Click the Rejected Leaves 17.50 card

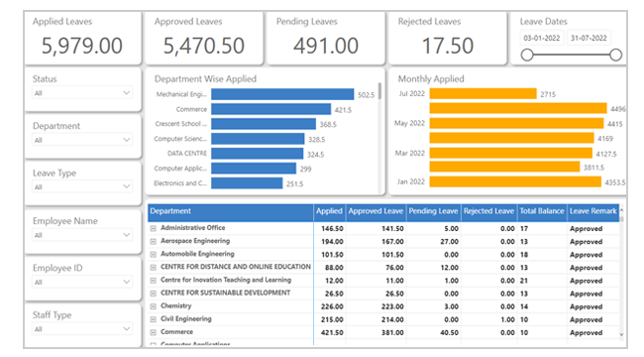point(448,38)
